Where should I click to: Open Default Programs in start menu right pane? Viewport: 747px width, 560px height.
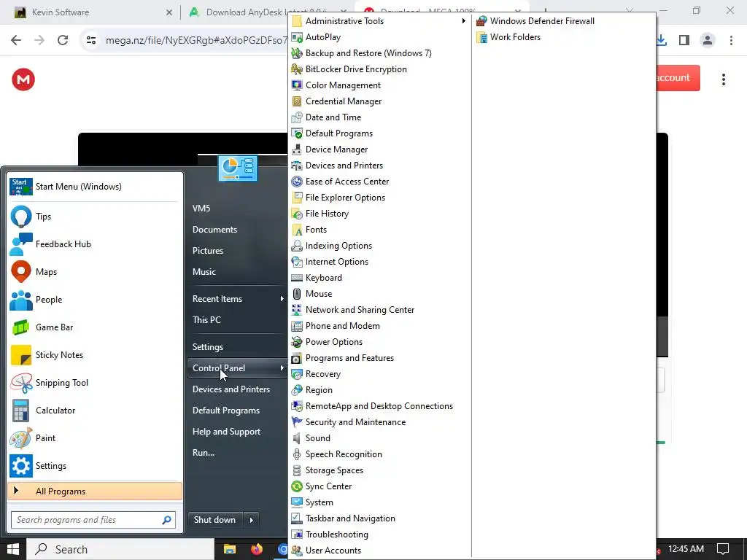(226, 411)
